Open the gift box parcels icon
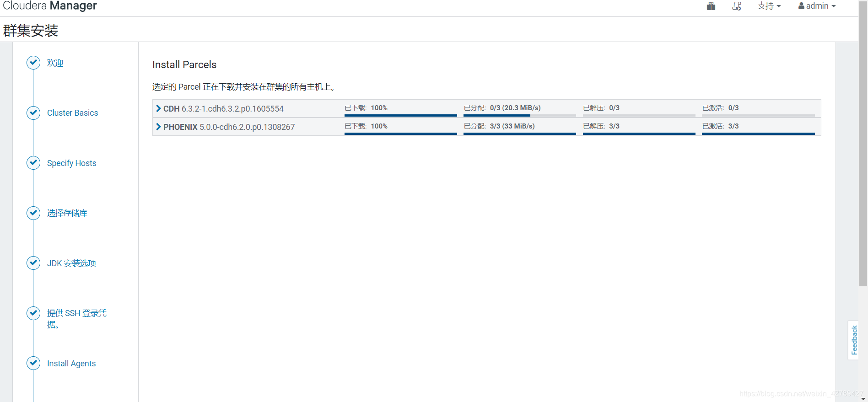The width and height of the screenshot is (868, 402). [711, 6]
